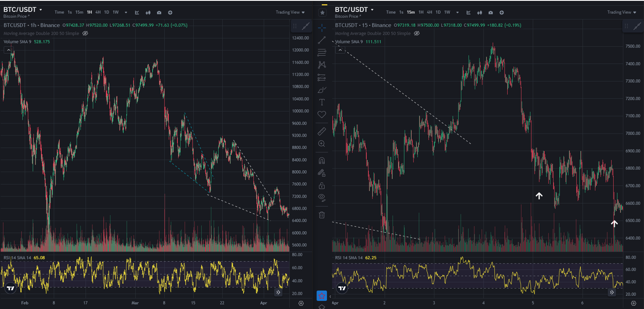Screen dimensions: 644x309
Task: Click the trash remove drawings icon
Action: pos(322,215)
